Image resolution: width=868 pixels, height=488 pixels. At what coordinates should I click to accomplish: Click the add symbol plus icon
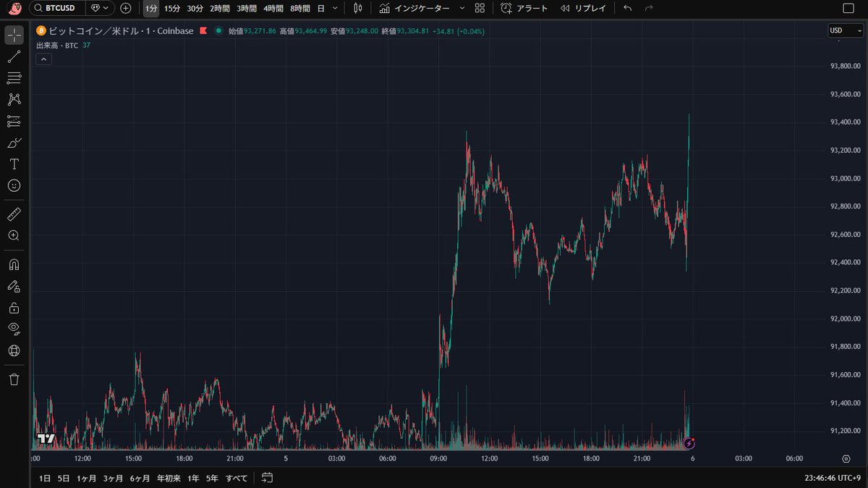tap(126, 8)
